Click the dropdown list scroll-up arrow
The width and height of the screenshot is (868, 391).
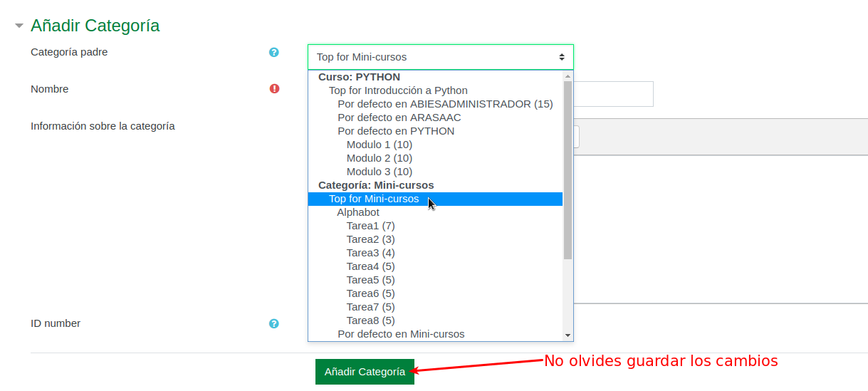(x=568, y=76)
